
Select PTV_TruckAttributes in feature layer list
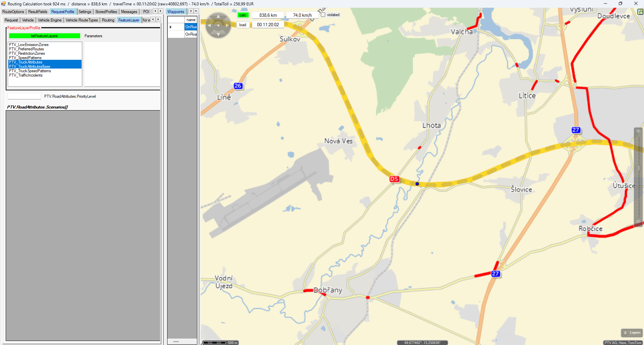pyautogui.click(x=26, y=62)
